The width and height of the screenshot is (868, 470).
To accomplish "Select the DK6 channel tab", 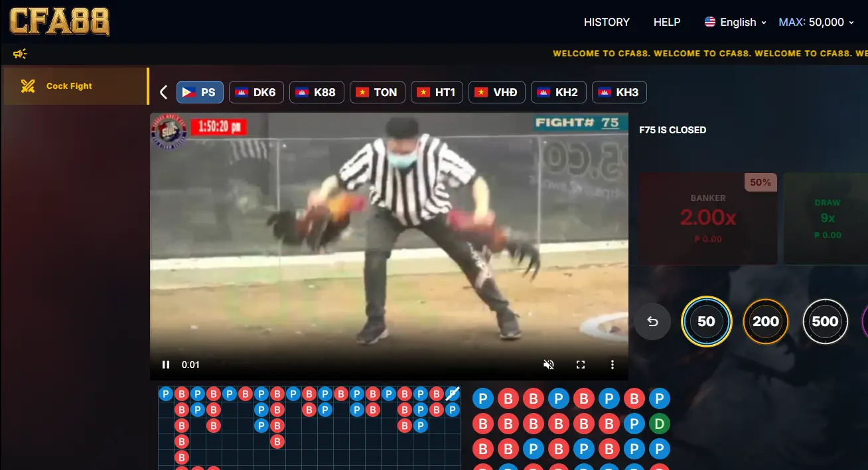I will tap(256, 92).
